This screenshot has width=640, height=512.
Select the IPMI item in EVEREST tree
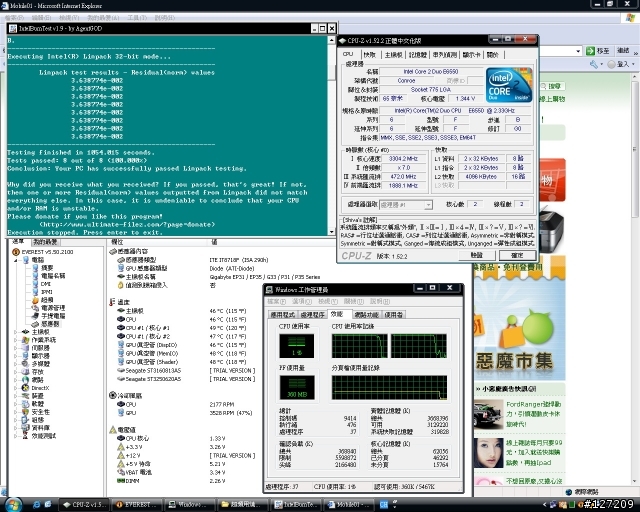click(46, 292)
